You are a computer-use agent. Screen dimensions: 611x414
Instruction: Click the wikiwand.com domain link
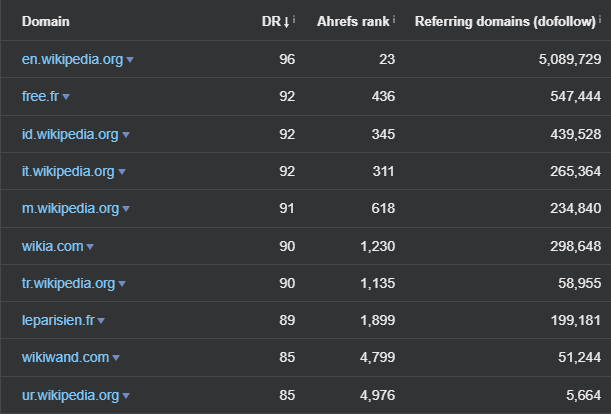(x=65, y=357)
